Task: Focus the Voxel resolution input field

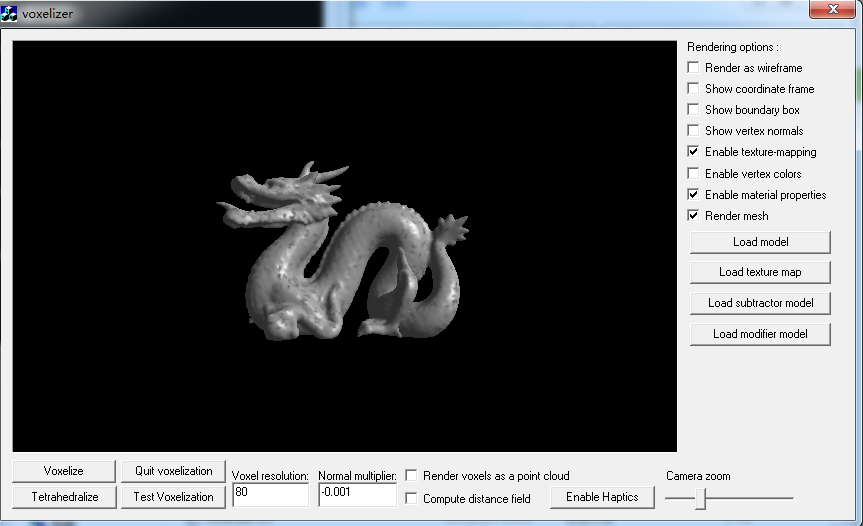Action: pyautogui.click(x=270, y=495)
